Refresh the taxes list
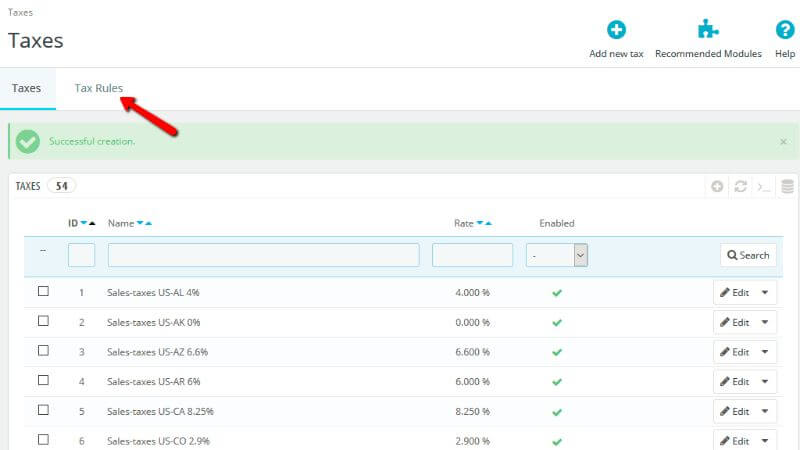This screenshot has width=800, height=450. click(740, 187)
